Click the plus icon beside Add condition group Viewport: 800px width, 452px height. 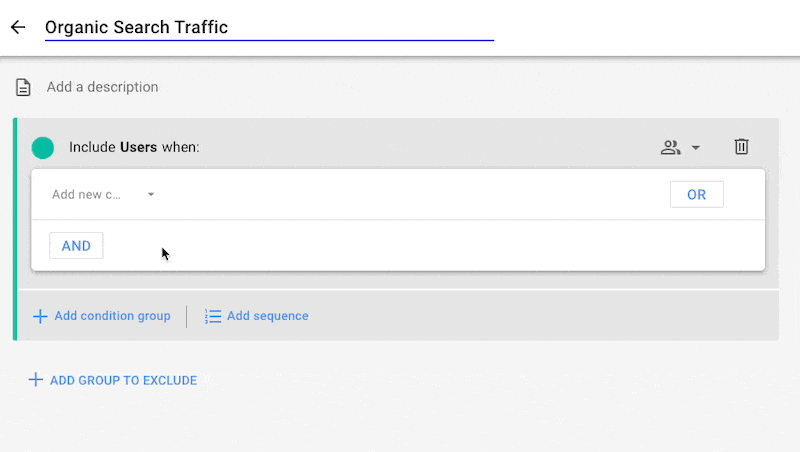[x=40, y=316]
